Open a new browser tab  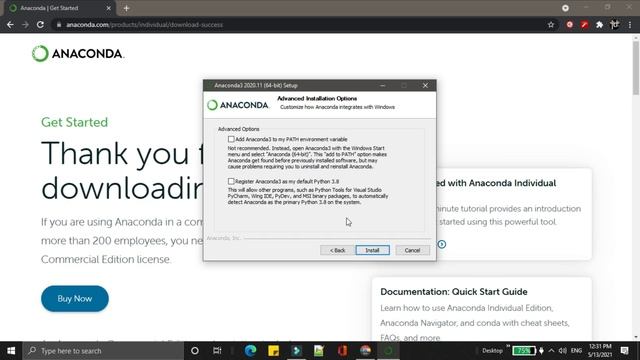click(x=127, y=8)
